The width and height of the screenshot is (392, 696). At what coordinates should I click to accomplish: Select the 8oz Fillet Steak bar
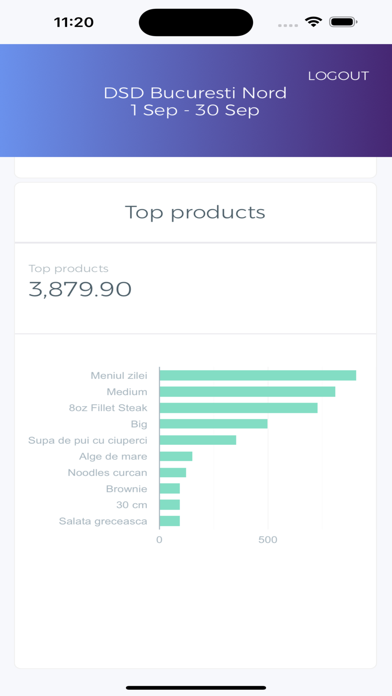point(238,408)
